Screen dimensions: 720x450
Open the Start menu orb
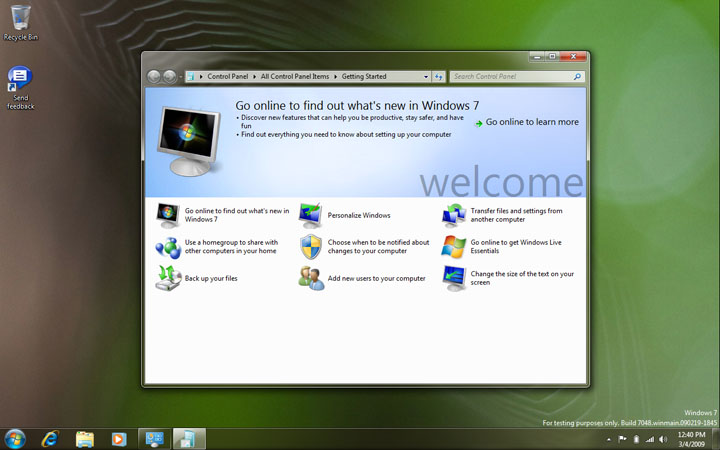tap(15, 439)
